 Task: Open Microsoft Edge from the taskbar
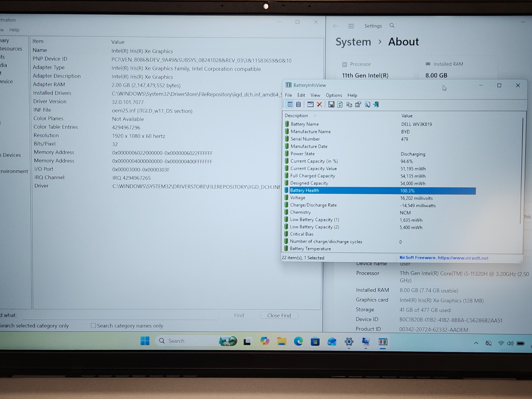coord(298,341)
